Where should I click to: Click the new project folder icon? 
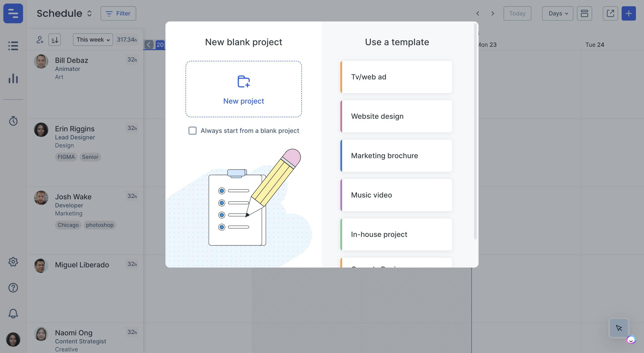coord(244,82)
